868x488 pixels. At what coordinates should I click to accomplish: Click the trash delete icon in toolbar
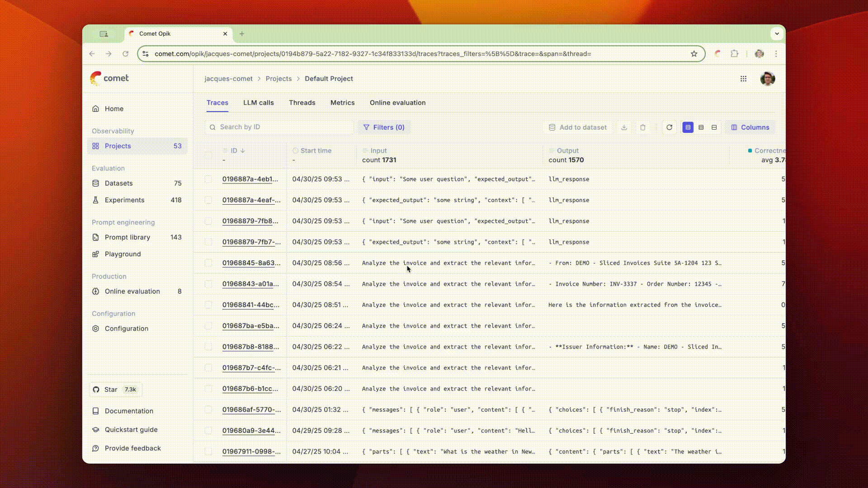click(642, 127)
